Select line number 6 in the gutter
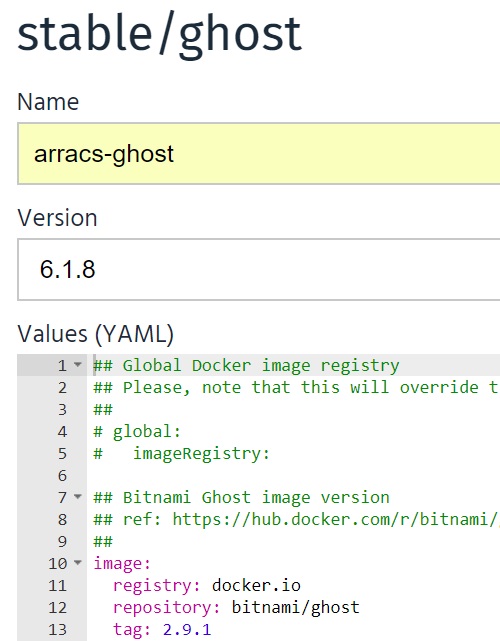500x641 pixels. (62, 475)
